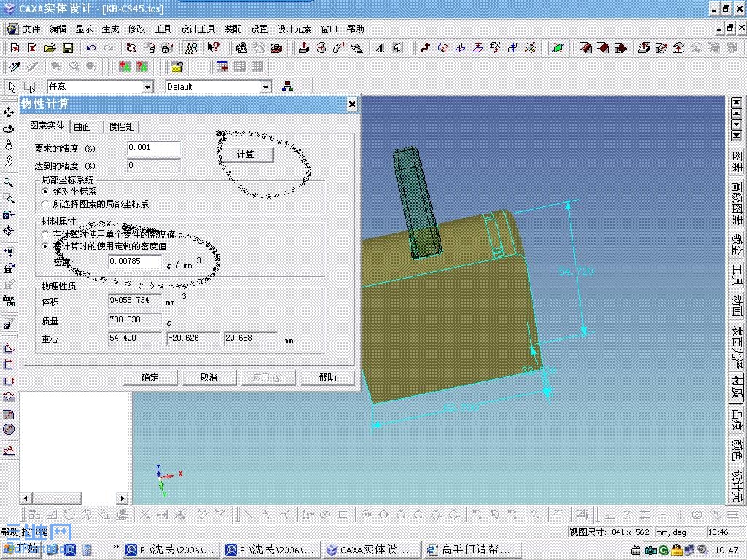Screen dimensions: 747x560
Task: Expand the 任意 selection filter dropdown
Action: coord(147,87)
